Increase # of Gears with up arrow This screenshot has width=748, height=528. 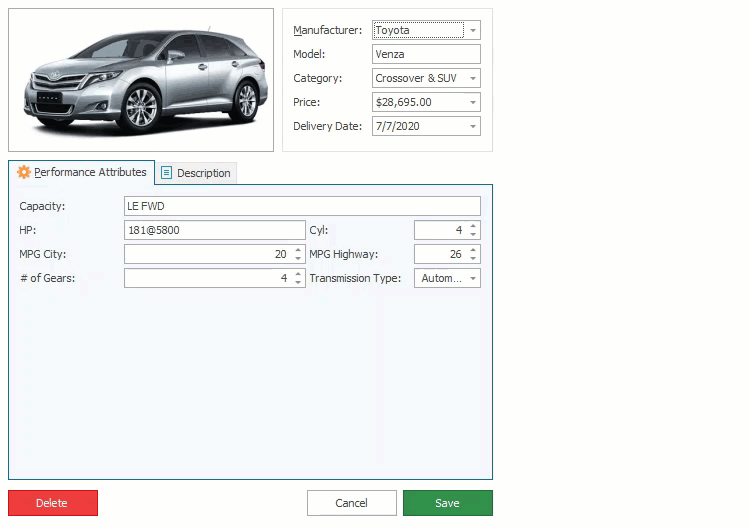298,274
